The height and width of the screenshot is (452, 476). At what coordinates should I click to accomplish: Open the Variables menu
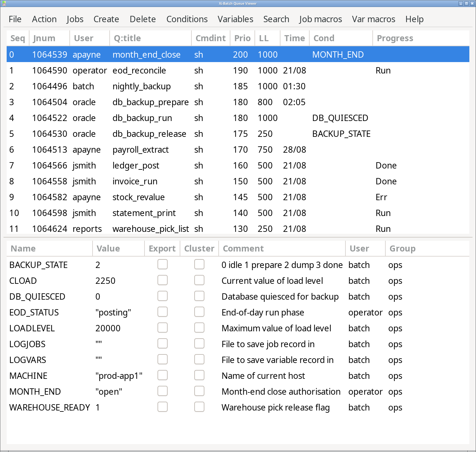pyautogui.click(x=235, y=19)
